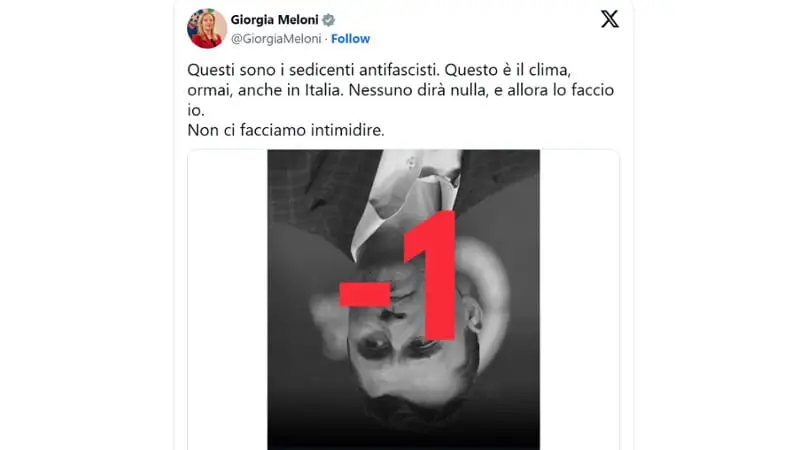Click the phrase 'e allora lo faccio'
Screen dimensions: 800x450
click(554, 90)
